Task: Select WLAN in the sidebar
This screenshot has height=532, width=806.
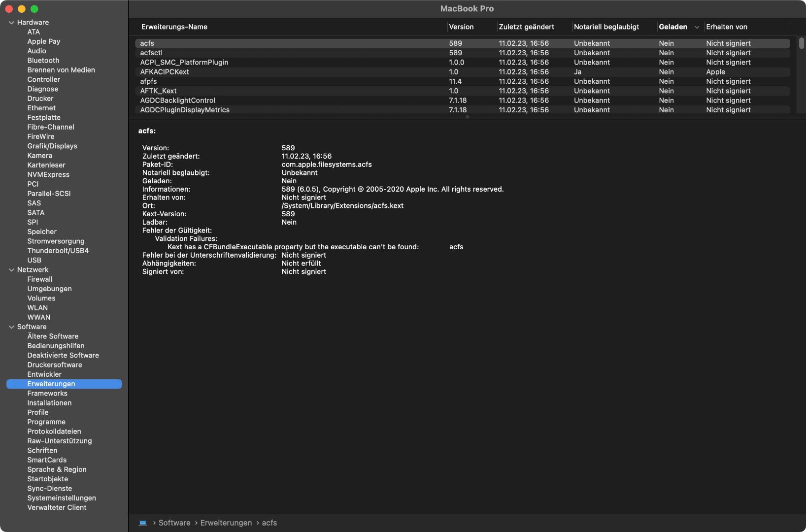Action: coord(37,308)
